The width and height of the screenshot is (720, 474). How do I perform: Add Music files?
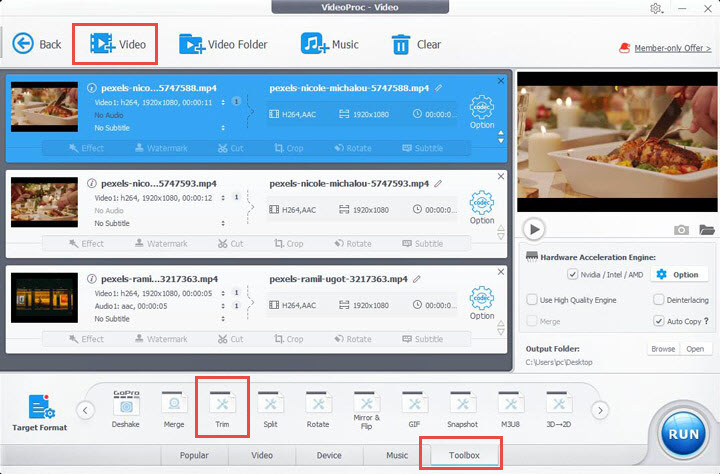point(330,44)
